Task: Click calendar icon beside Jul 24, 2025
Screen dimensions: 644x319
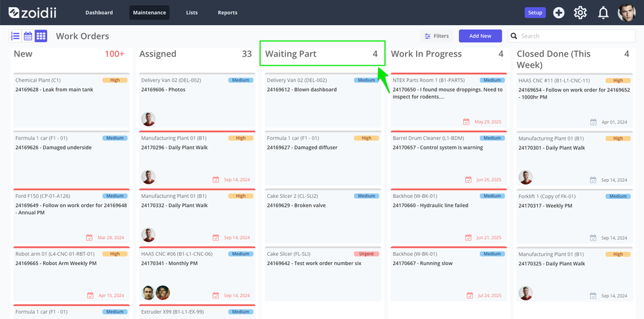Action: point(470,295)
